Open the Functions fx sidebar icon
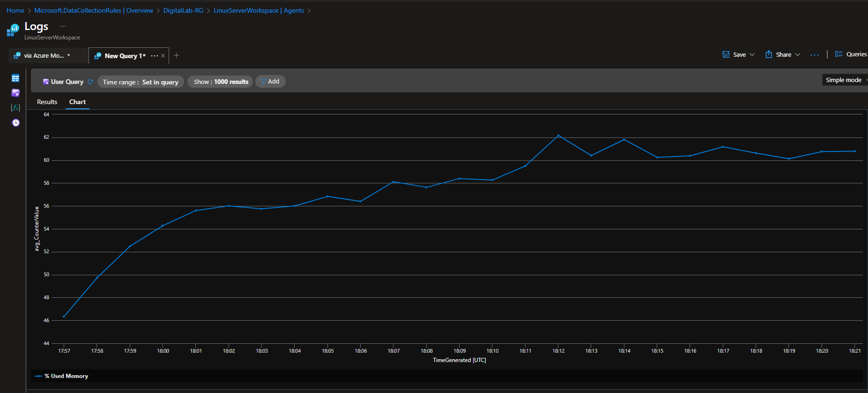 (x=15, y=108)
